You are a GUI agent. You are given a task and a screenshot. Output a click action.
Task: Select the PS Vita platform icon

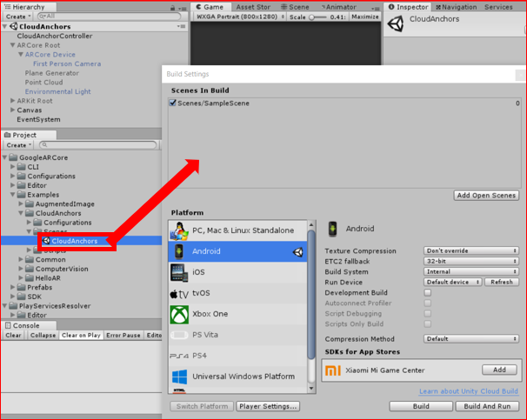179,335
